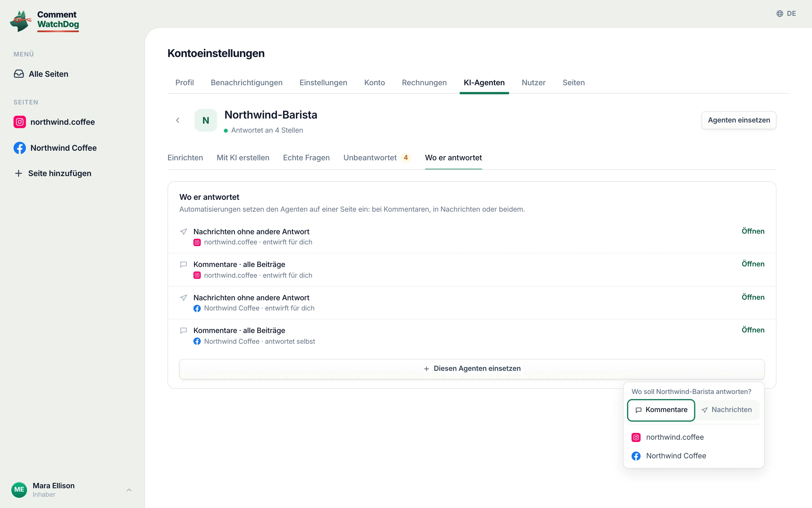Open the Mit KI erstellen sub-tab
812x508 pixels.
tap(243, 157)
